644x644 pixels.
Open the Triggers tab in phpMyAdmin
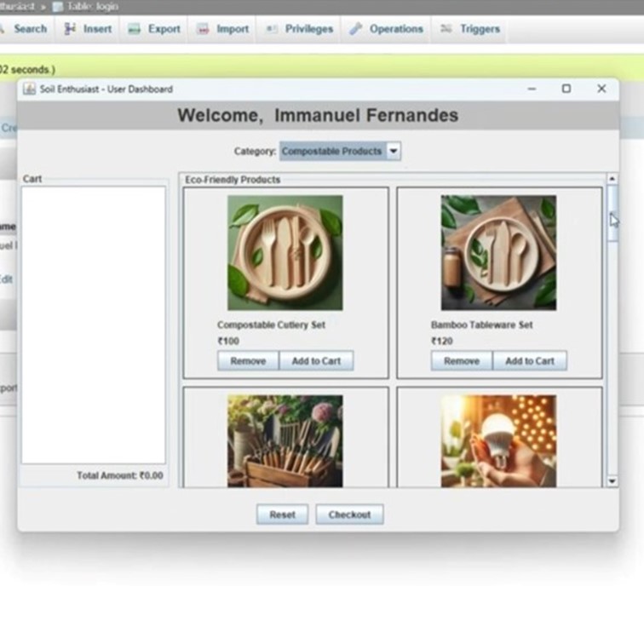469,29
